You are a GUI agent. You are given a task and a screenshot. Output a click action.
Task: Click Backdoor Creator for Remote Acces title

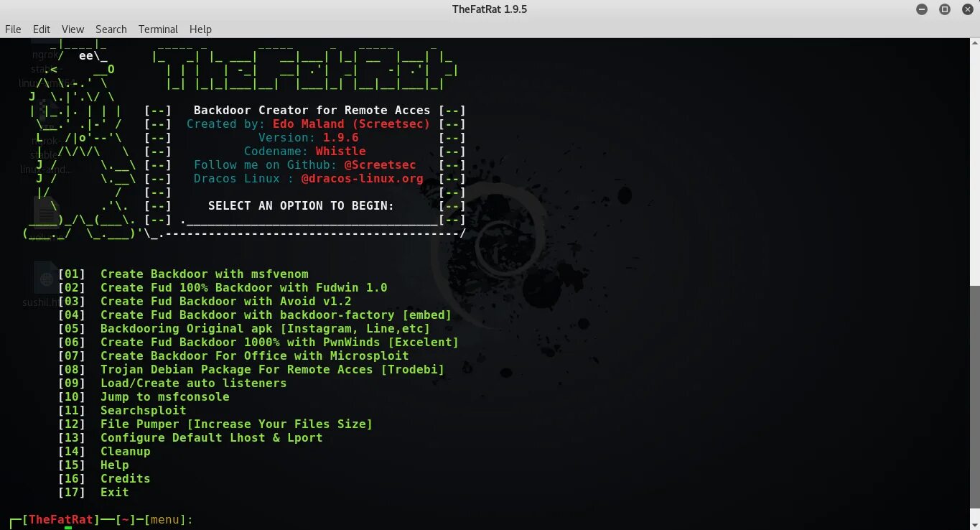[x=312, y=110]
